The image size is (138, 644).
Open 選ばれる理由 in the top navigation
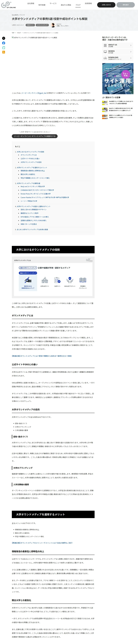click(66, 5)
